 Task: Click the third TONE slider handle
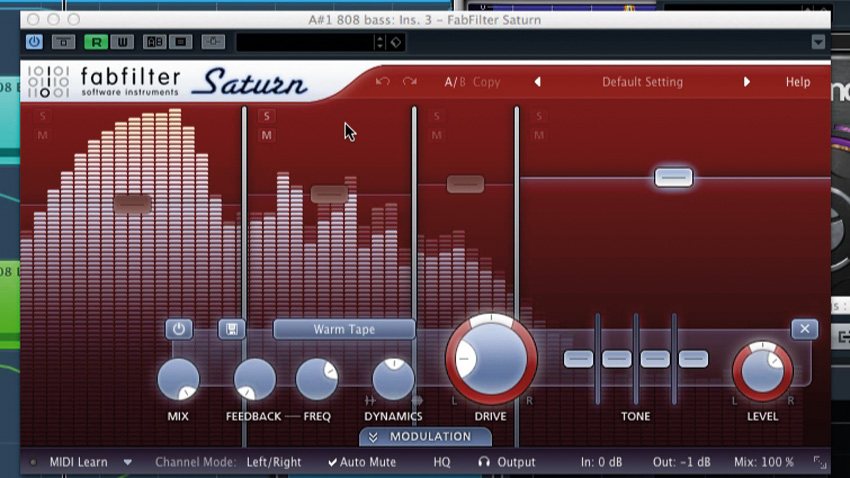[655, 359]
